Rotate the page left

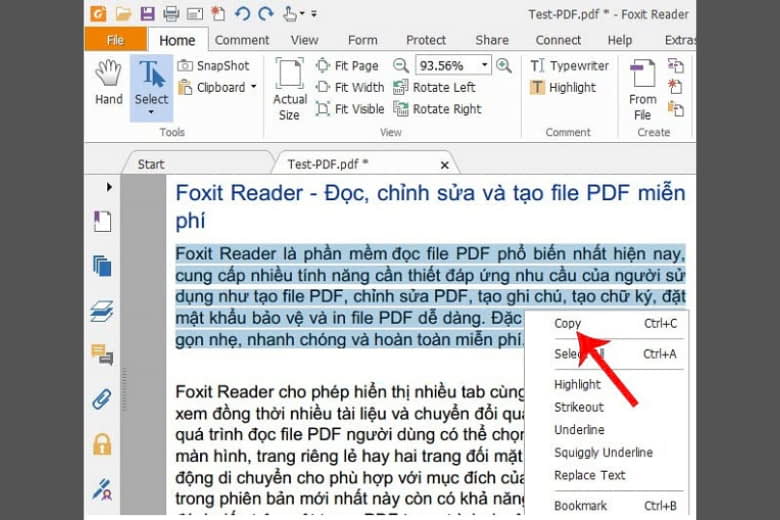coord(434,88)
